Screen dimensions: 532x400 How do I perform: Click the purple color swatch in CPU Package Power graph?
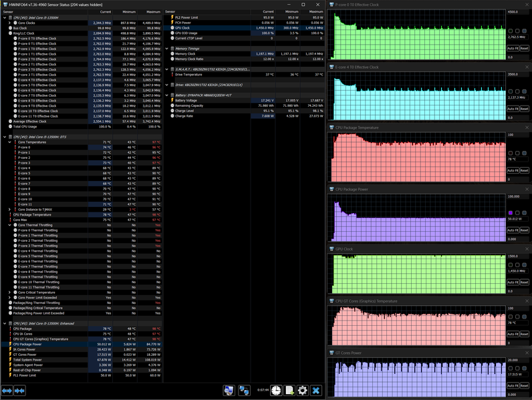511,213
